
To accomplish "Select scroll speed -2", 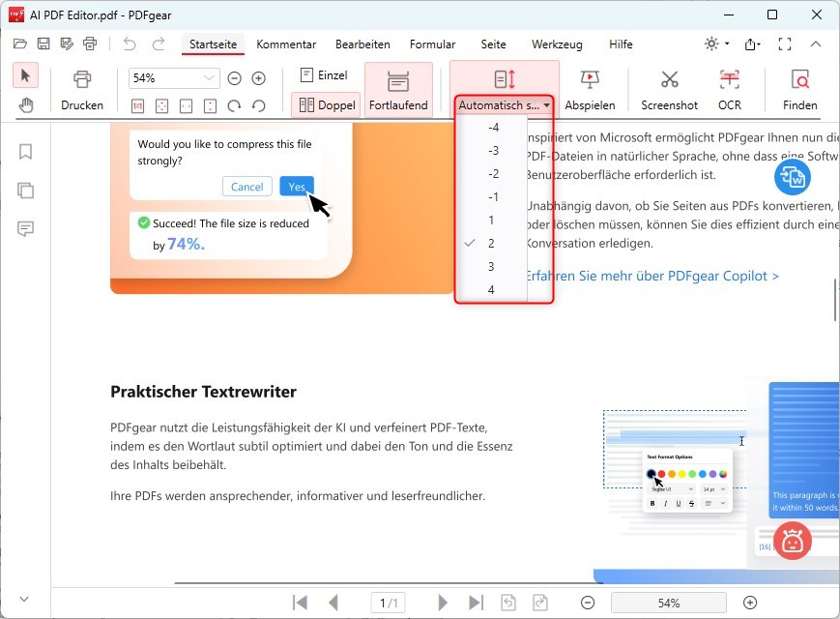I will tap(492, 174).
